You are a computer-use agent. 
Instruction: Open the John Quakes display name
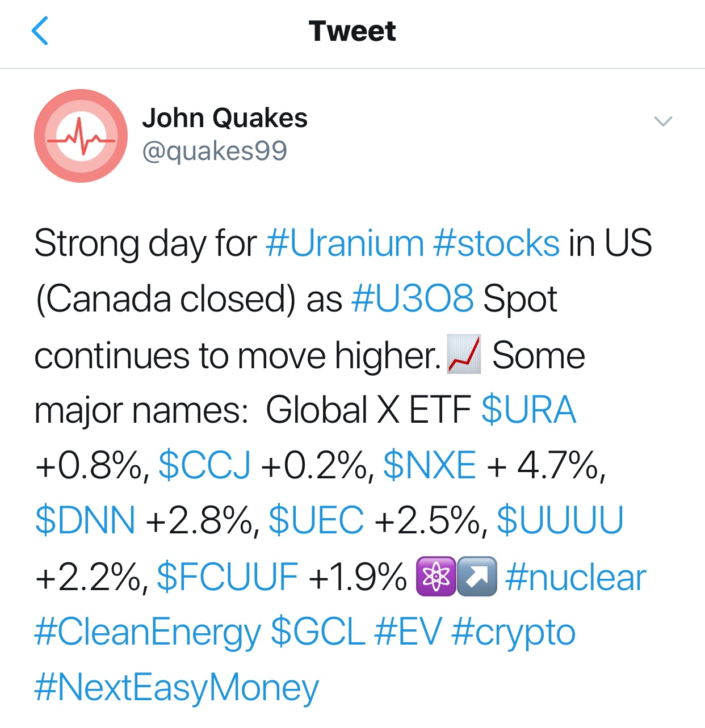click(x=225, y=118)
